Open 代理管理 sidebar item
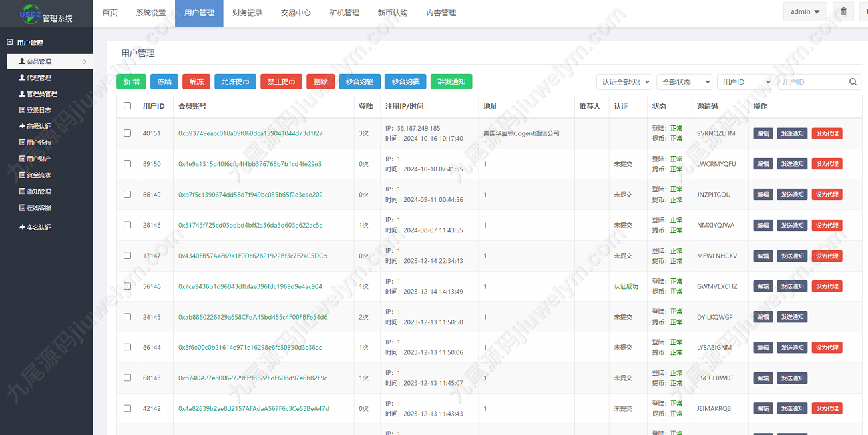868x435 pixels. [35, 77]
